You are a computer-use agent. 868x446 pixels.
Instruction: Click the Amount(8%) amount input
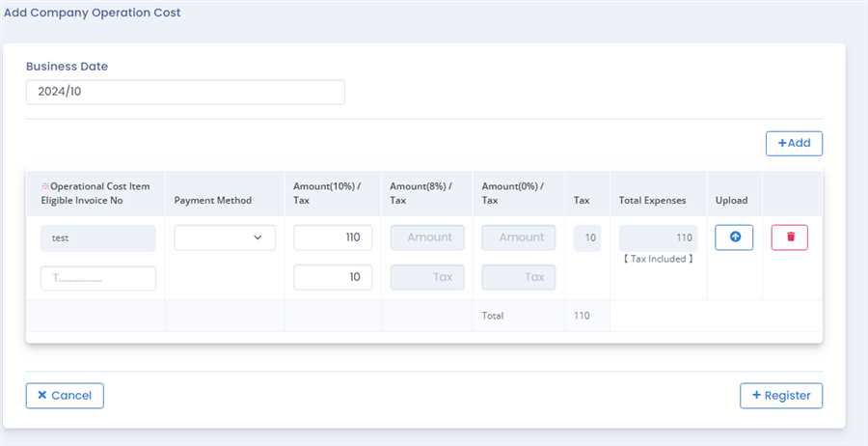[x=427, y=237]
